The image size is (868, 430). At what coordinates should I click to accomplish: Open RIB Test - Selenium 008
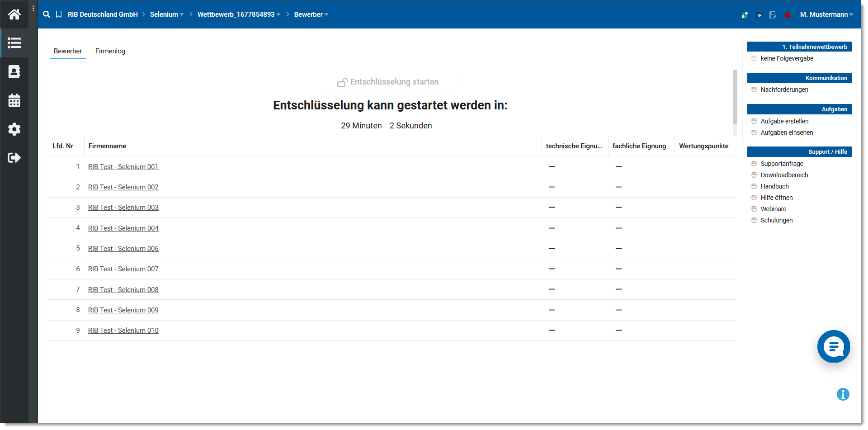click(123, 290)
